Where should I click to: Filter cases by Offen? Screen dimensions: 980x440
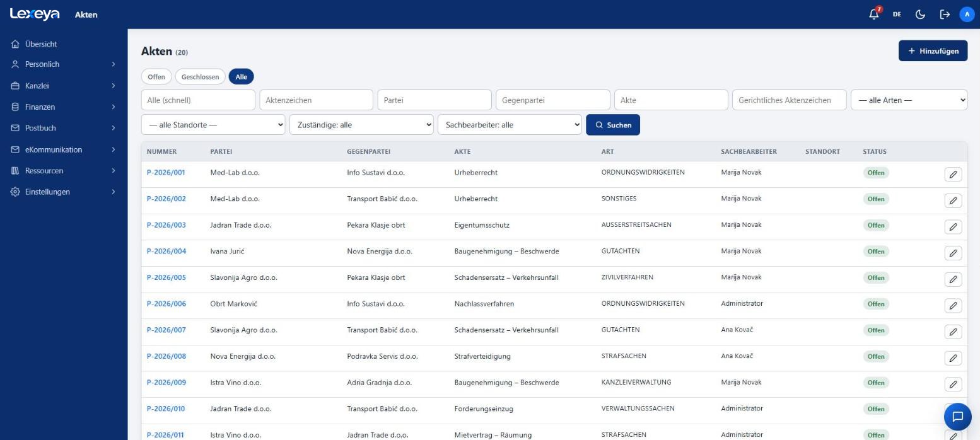pyautogui.click(x=156, y=77)
